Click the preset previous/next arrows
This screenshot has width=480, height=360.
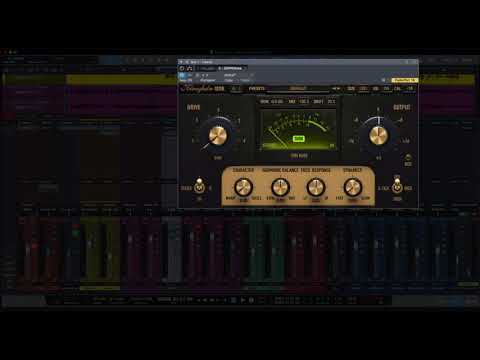[x=336, y=89]
